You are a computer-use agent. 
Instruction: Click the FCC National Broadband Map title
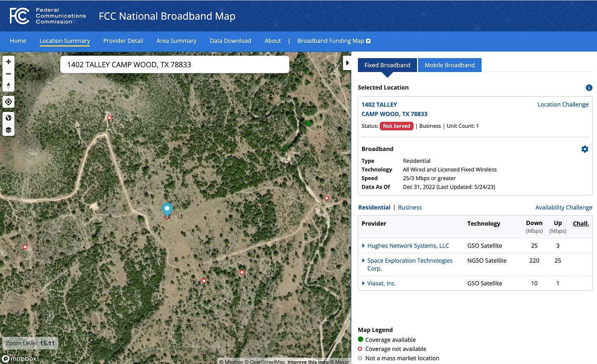click(167, 16)
